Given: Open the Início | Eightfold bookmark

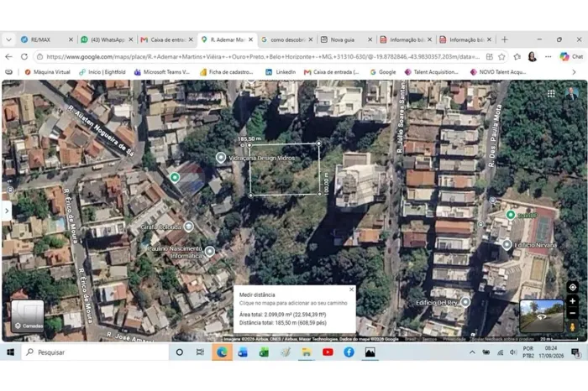Looking at the screenshot, I should click(102, 72).
